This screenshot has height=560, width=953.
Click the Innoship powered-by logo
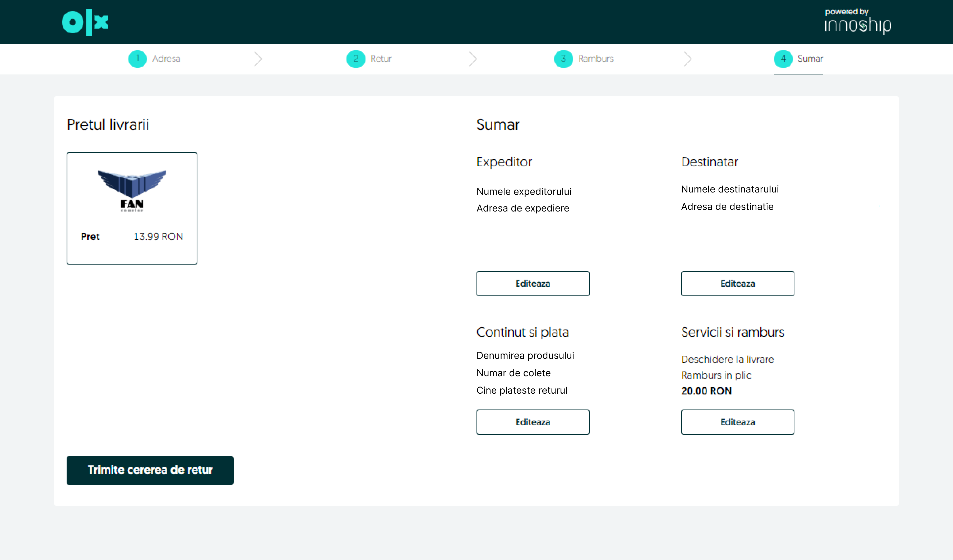click(x=858, y=22)
